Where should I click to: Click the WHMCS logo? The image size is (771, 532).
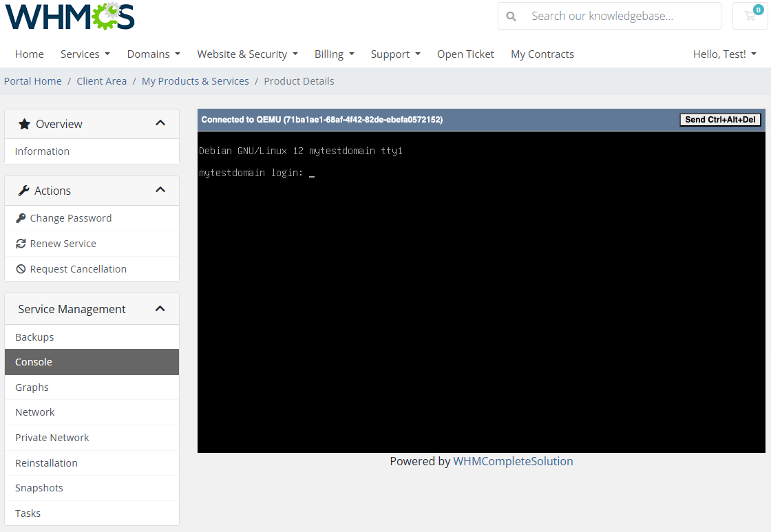pyautogui.click(x=70, y=16)
